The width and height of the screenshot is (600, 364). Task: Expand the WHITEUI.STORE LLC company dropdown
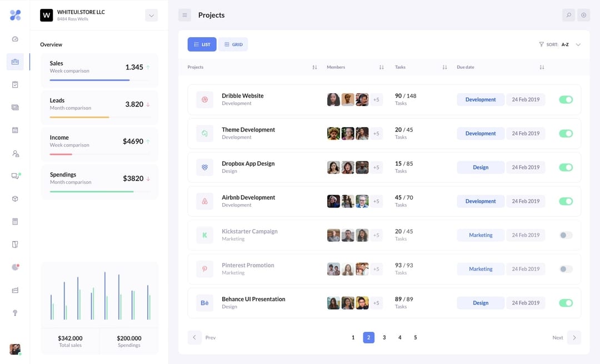click(151, 15)
